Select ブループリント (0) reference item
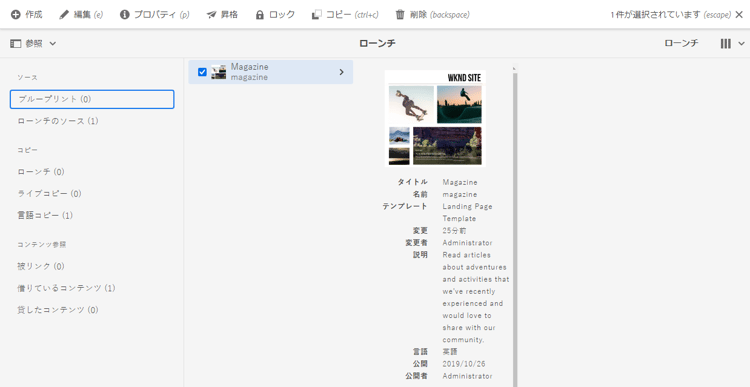The height and width of the screenshot is (387, 750). tap(92, 99)
